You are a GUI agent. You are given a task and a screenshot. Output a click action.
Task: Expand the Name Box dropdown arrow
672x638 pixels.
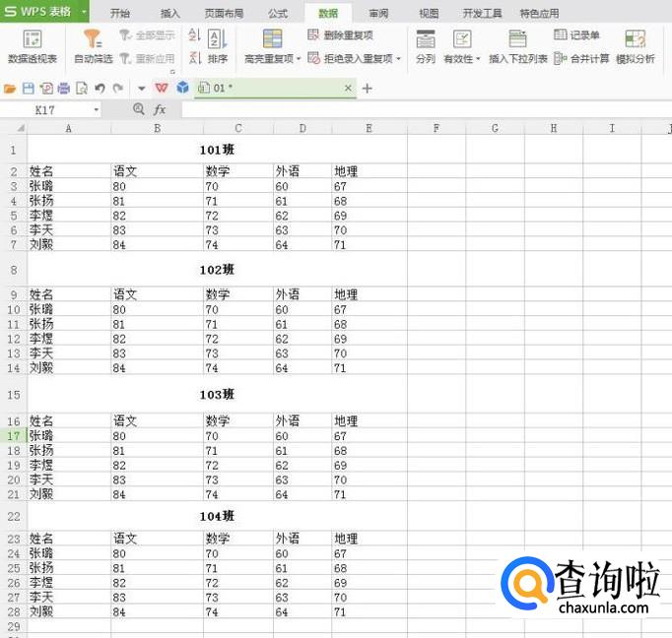97,110
